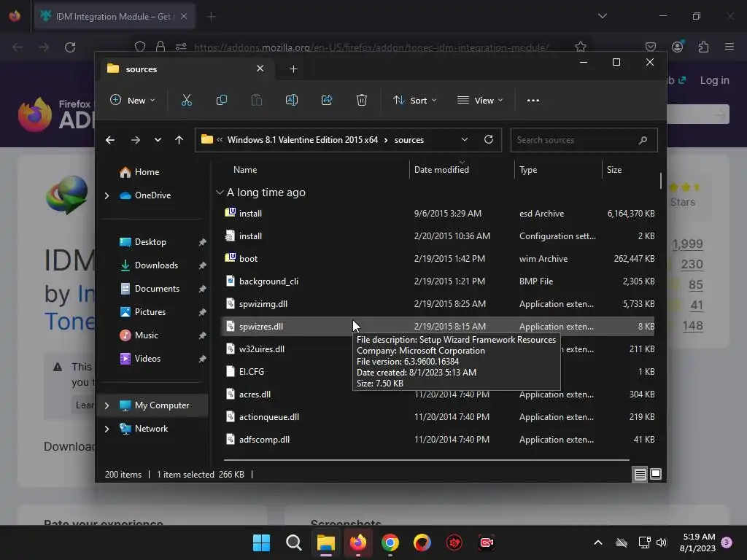Viewport: 747px width, 560px height.
Task: Go forward in File Explorer
Action: 135,140
